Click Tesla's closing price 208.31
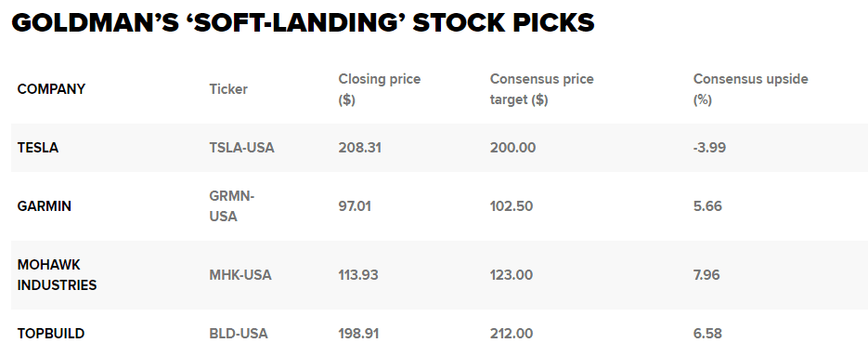The image size is (868, 356). [360, 148]
